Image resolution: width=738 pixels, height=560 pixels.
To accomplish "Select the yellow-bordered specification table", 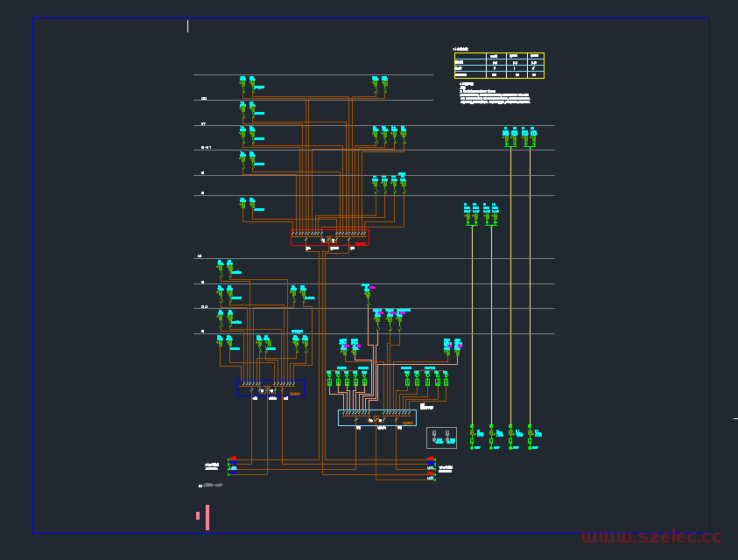I will click(x=499, y=66).
